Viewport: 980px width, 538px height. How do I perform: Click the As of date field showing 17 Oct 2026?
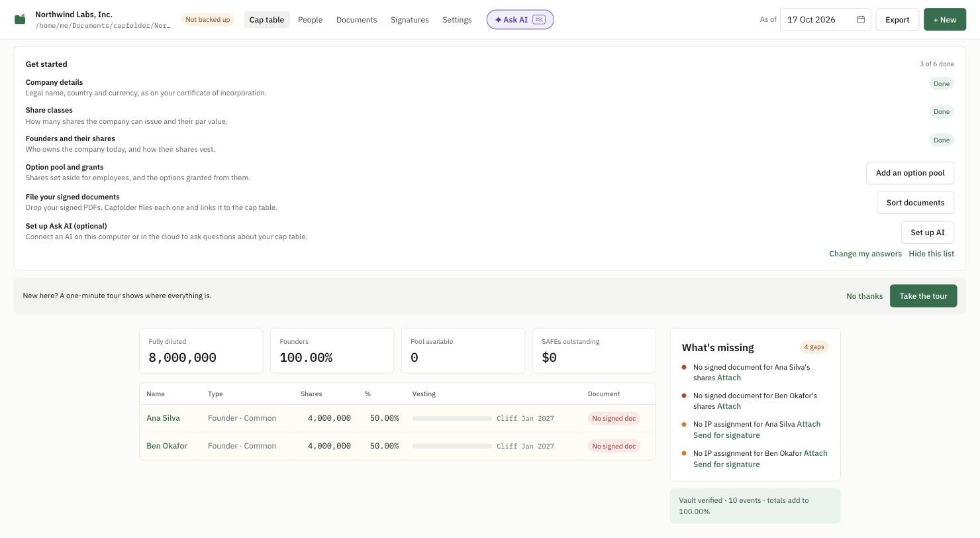pos(825,19)
